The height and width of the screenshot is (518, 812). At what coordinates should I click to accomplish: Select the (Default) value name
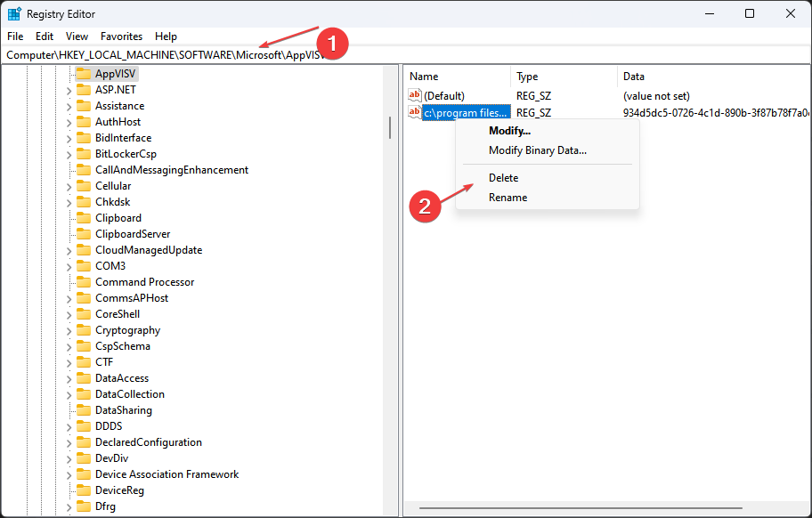444,96
